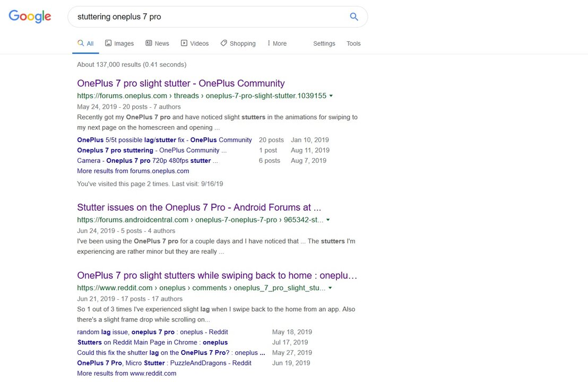
Task: Expand dropdown arrow beside forums.androidcentral.com URL
Action: coord(328,220)
